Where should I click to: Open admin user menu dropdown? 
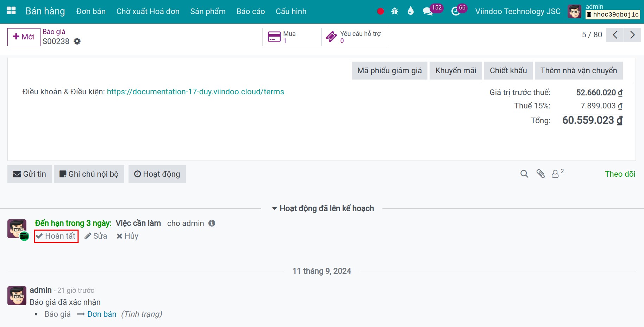[604, 11]
